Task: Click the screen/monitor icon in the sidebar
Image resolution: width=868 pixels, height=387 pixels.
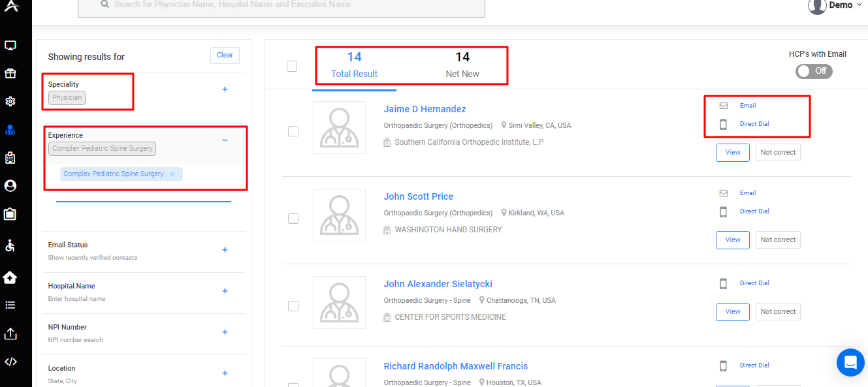Action: click(x=9, y=45)
